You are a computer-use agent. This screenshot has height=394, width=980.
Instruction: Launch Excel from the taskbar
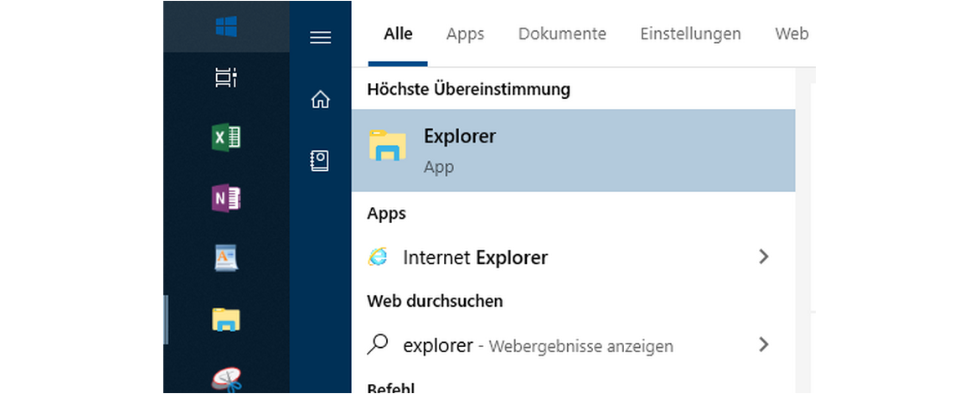[x=226, y=137]
